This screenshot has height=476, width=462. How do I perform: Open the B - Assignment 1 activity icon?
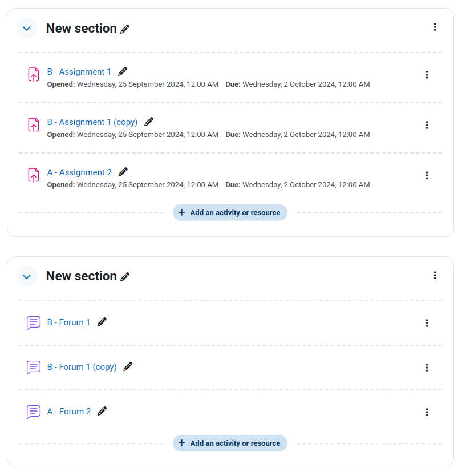tap(34, 75)
